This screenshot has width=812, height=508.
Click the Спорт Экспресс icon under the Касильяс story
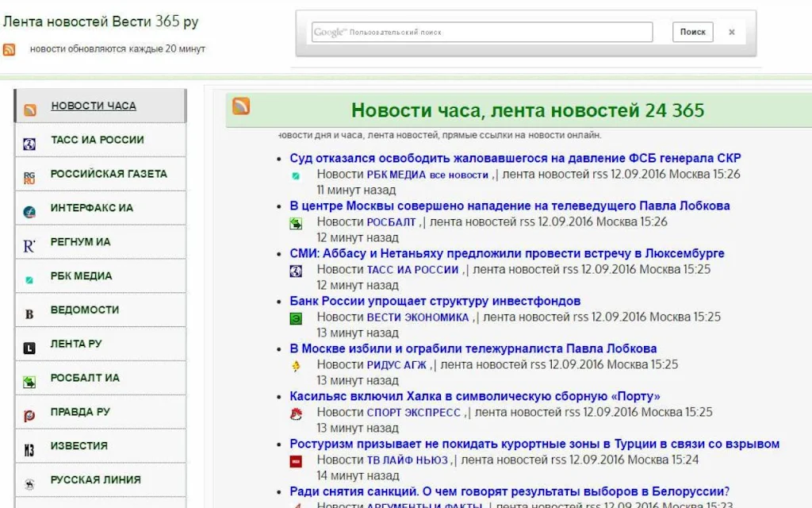296,414
